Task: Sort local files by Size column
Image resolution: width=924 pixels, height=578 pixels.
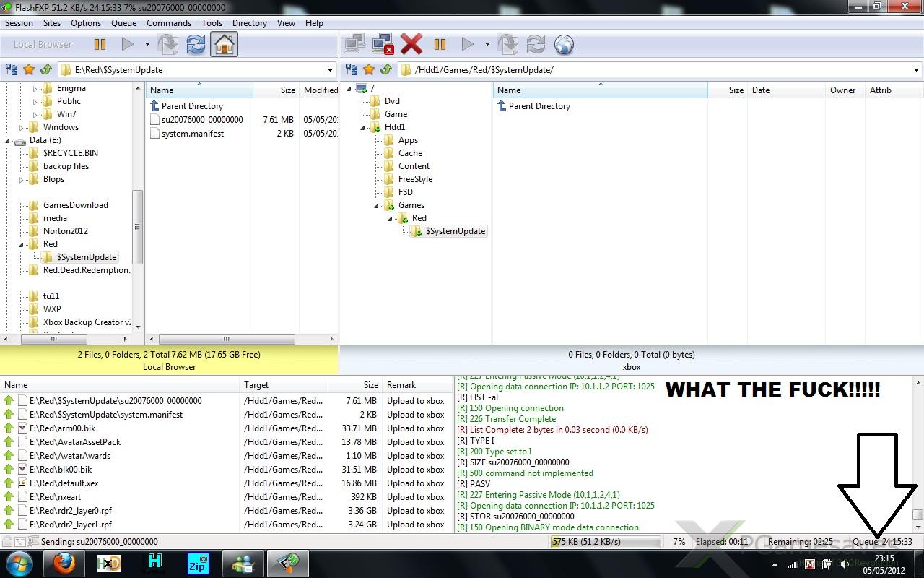Action: pyautogui.click(x=287, y=90)
